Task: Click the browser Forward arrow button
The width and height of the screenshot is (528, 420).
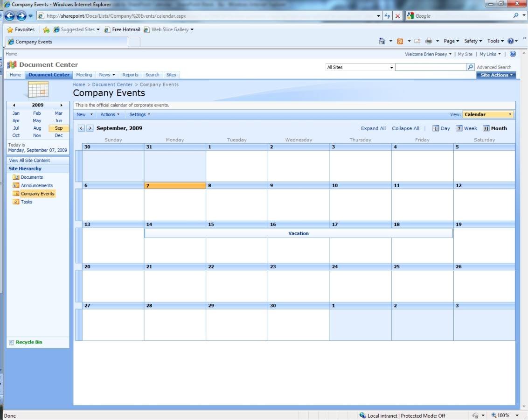Action: coord(21,16)
